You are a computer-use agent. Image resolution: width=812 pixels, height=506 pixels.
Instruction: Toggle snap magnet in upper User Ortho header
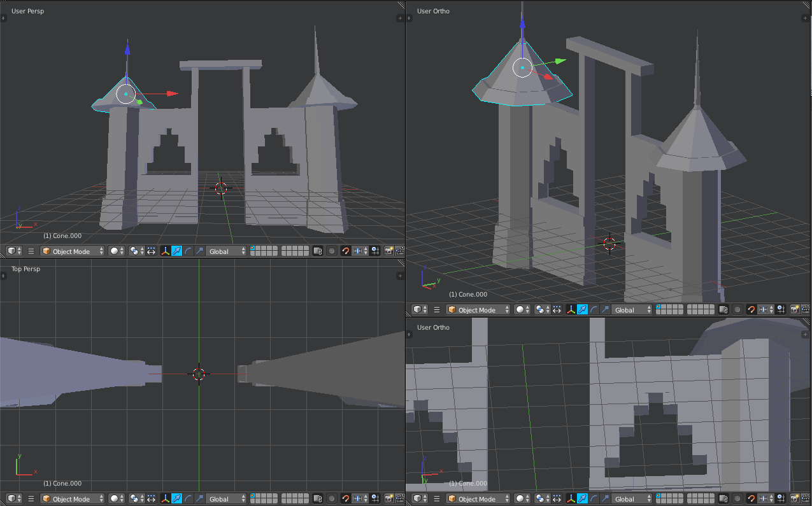click(x=751, y=310)
